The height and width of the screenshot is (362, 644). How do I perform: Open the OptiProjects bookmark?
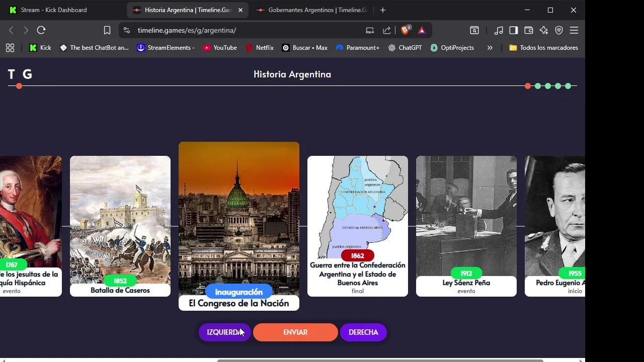tap(452, 48)
